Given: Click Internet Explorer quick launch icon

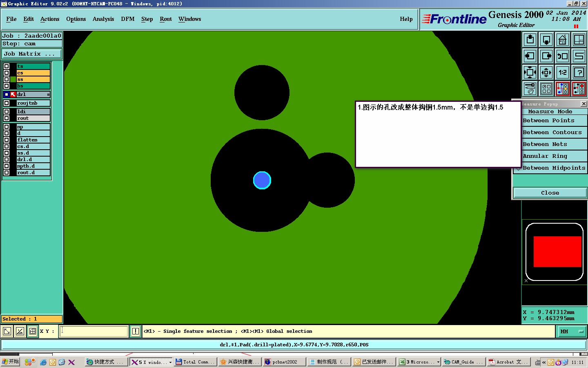Looking at the screenshot, I should tap(43, 362).
